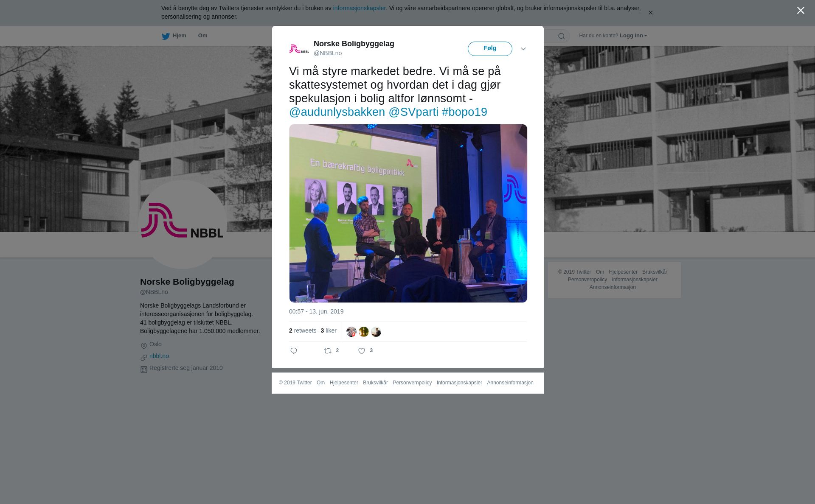Like the tweet using the heart icon

[362, 351]
